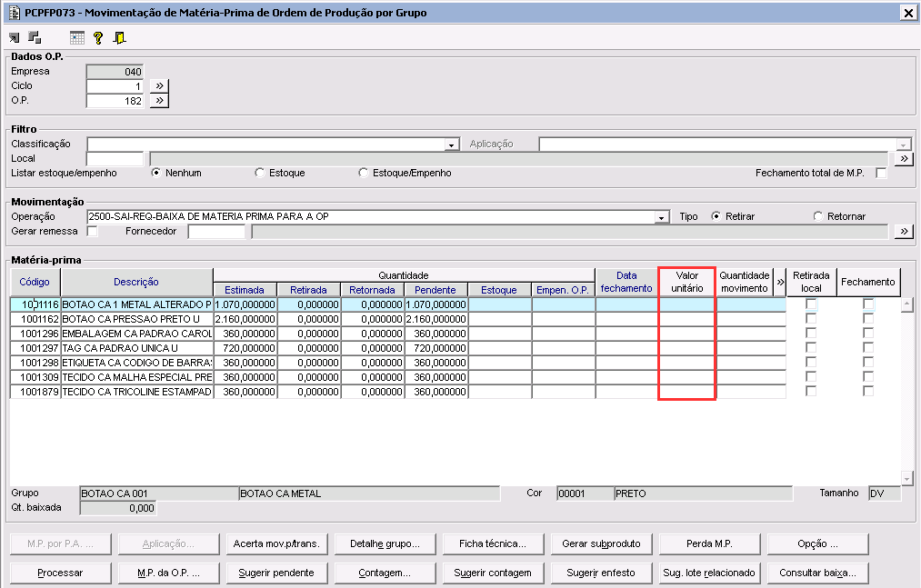
Task: Open the calendar toolbar icon
Action: [77, 38]
